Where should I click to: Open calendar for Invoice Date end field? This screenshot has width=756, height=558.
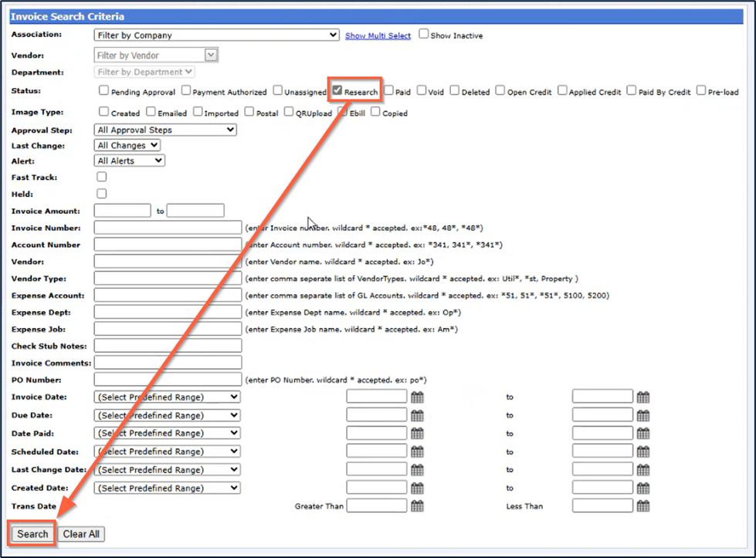(642, 397)
